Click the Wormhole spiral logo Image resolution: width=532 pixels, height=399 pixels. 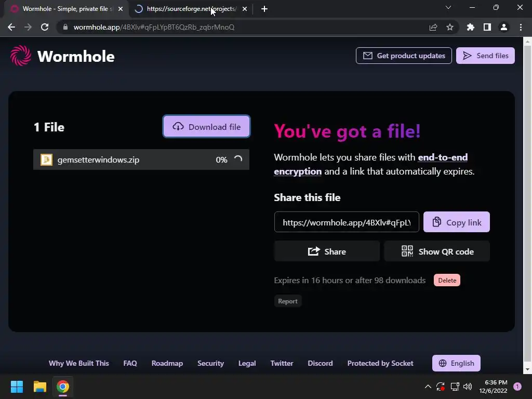(20, 56)
